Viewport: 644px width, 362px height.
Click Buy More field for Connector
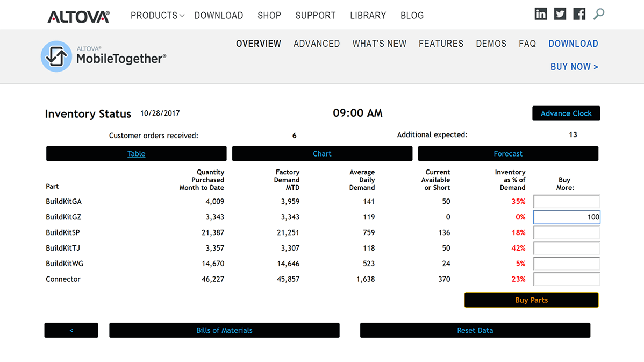click(x=567, y=279)
